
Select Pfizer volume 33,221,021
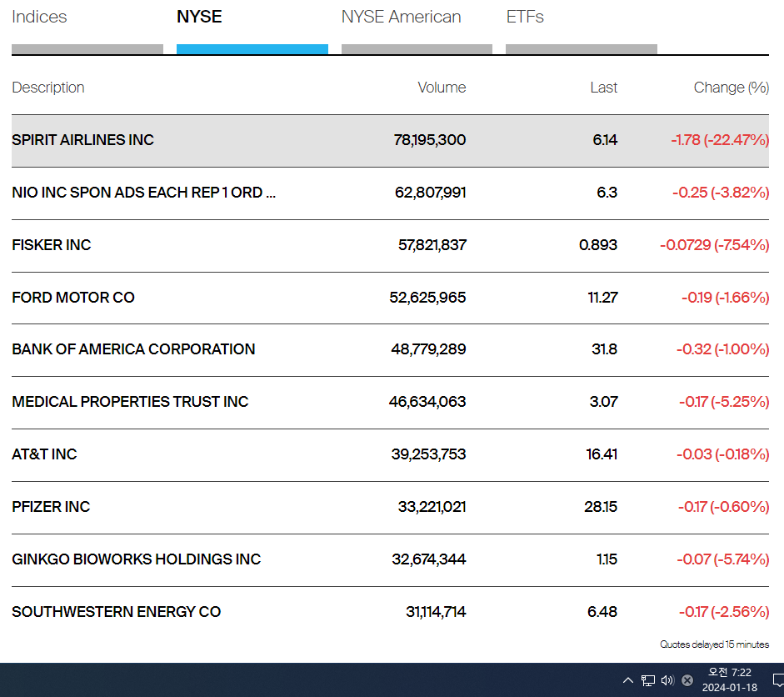432,507
